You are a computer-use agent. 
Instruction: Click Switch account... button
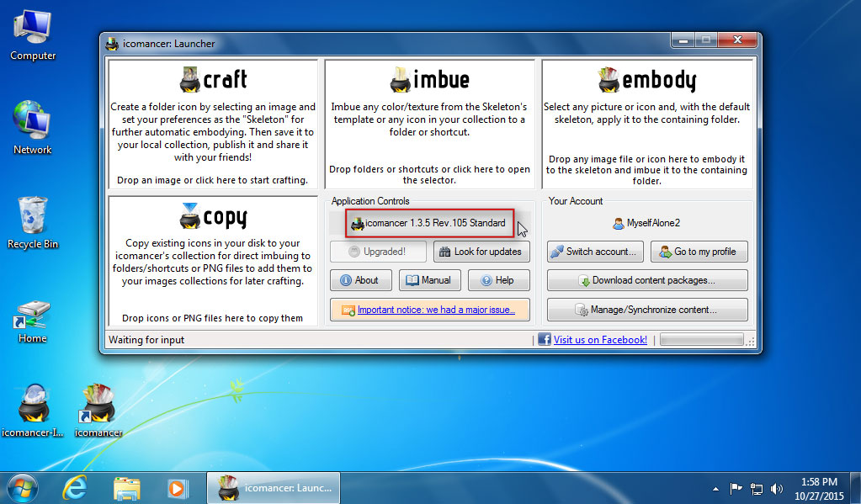click(595, 252)
